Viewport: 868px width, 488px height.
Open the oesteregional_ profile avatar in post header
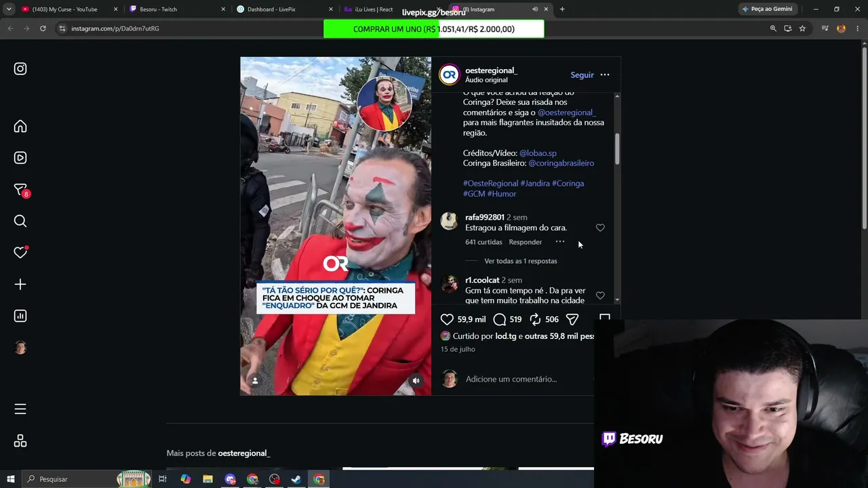click(x=449, y=75)
